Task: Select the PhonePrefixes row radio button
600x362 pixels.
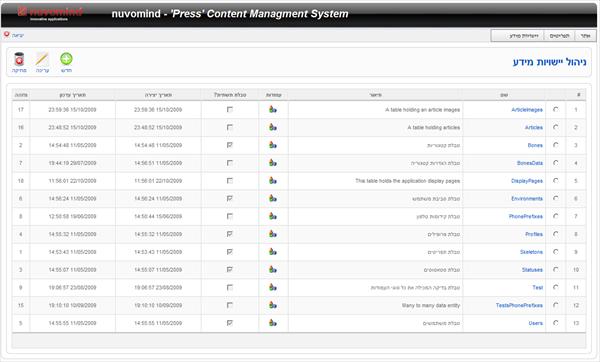Action: point(556,216)
